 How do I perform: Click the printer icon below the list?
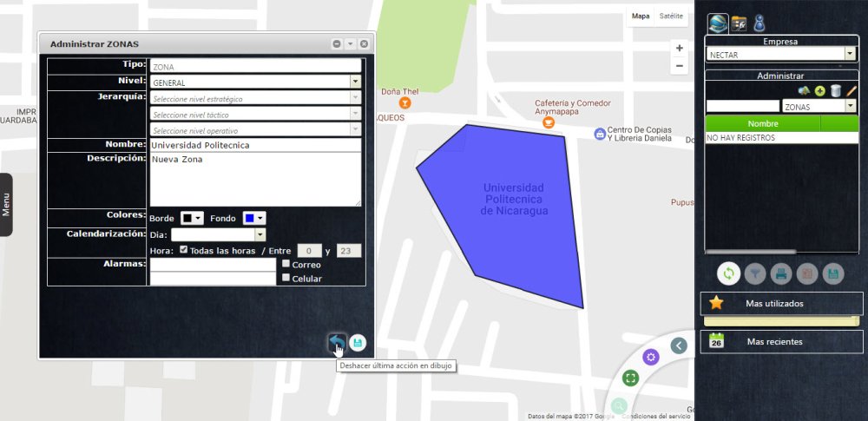(x=781, y=273)
